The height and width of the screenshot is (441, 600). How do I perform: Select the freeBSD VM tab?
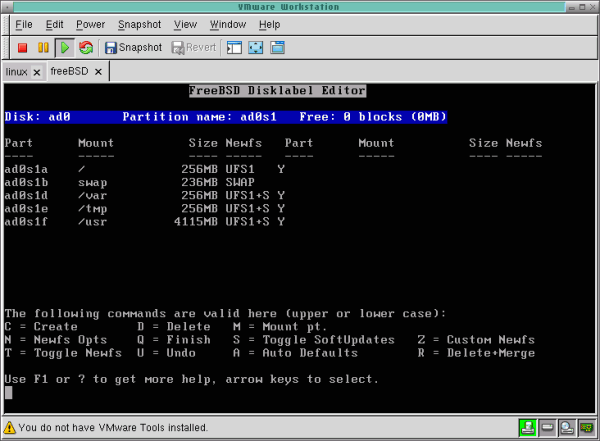coord(69,71)
